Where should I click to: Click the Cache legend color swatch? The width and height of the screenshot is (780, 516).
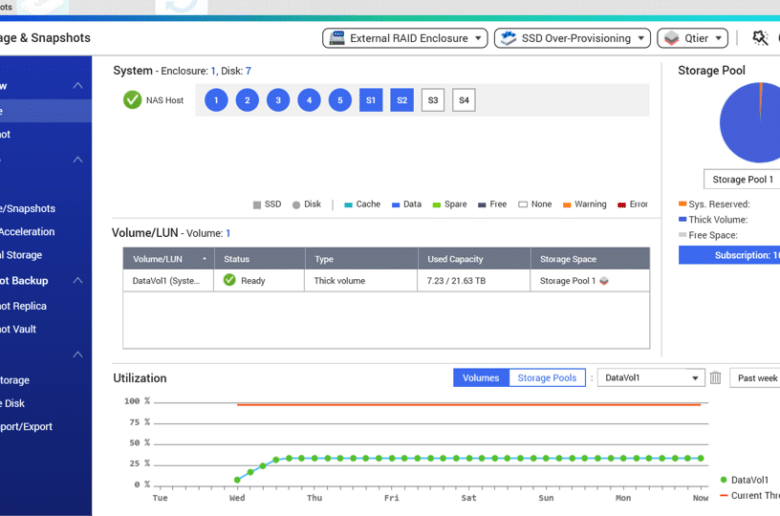[x=348, y=205]
